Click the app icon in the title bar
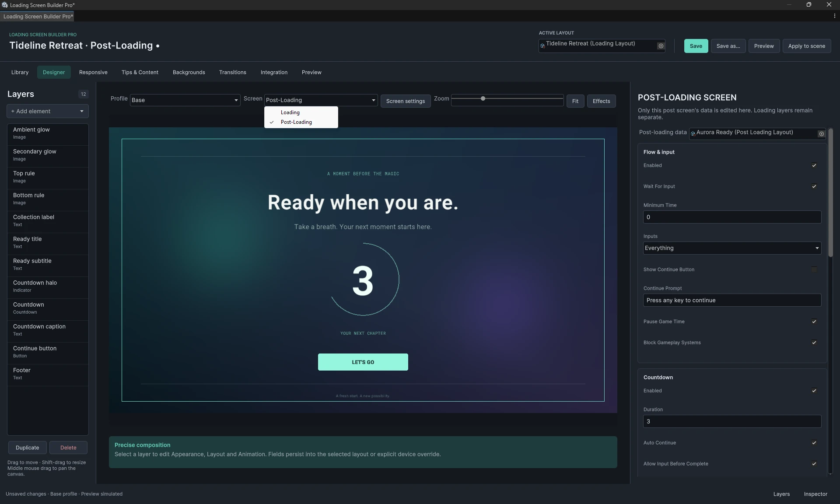840x504 pixels. coord(4,5)
